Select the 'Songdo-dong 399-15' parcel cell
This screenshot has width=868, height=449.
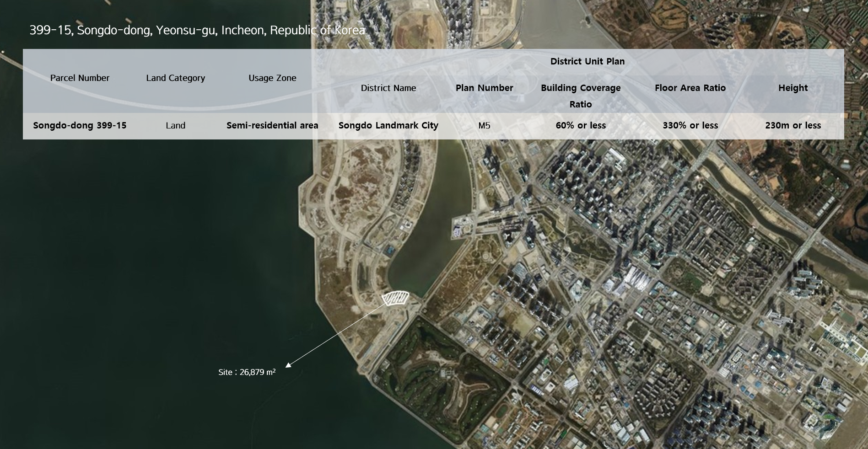click(x=80, y=125)
